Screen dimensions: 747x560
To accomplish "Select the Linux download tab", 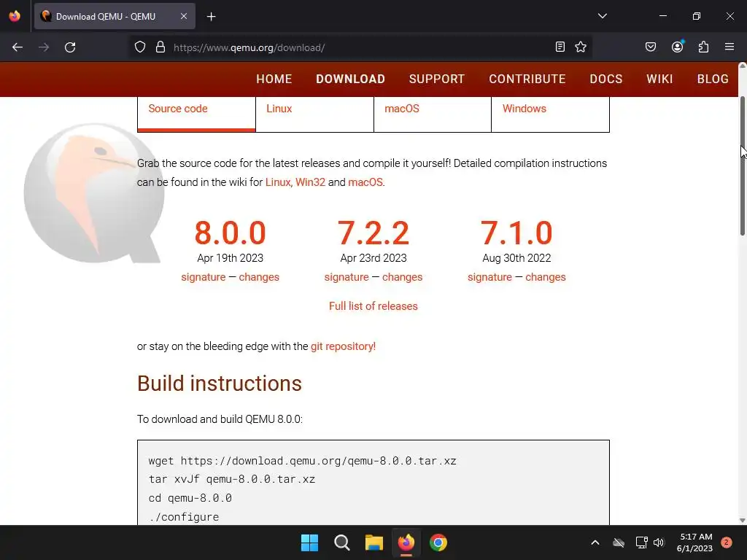I will 314,113.
